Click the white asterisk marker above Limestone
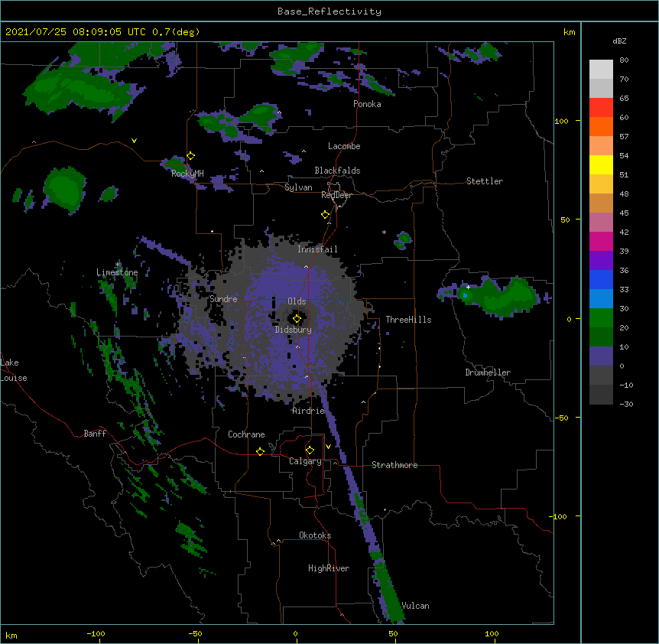 [118, 265]
